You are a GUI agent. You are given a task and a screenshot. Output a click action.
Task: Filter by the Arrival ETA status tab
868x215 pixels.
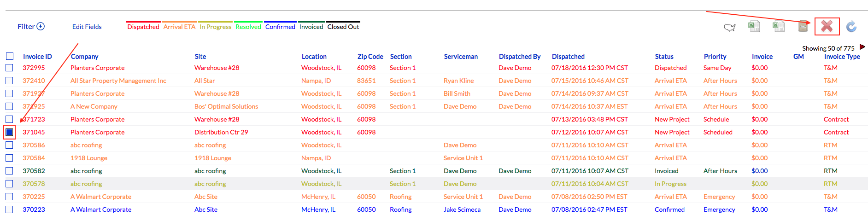tap(179, 27)
